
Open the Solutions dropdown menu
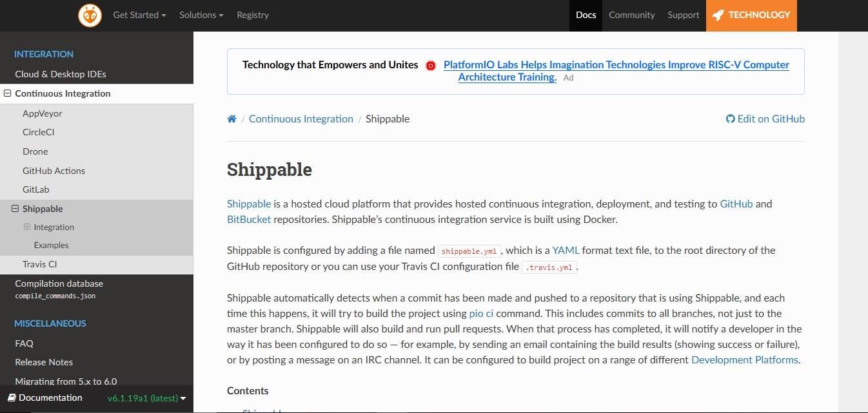(201, 15)
